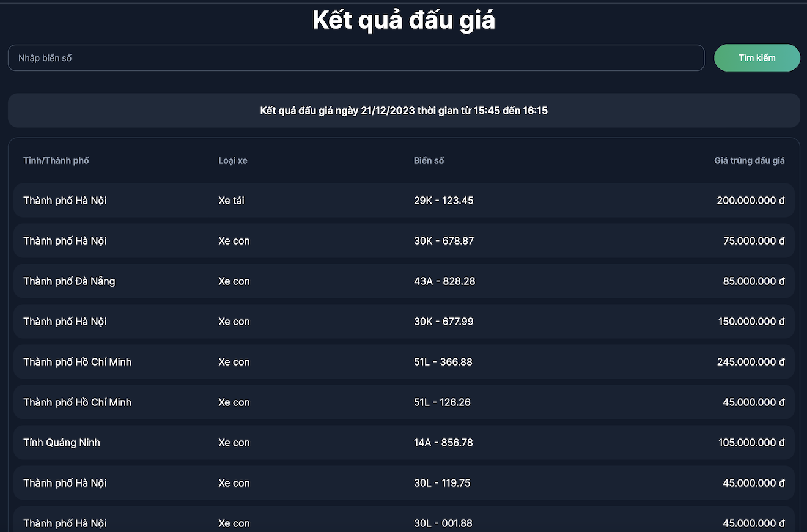The image size is (807, 532).
Task: Click the Thành phố Đà Nẵng cell
Action: pos(69,281)
